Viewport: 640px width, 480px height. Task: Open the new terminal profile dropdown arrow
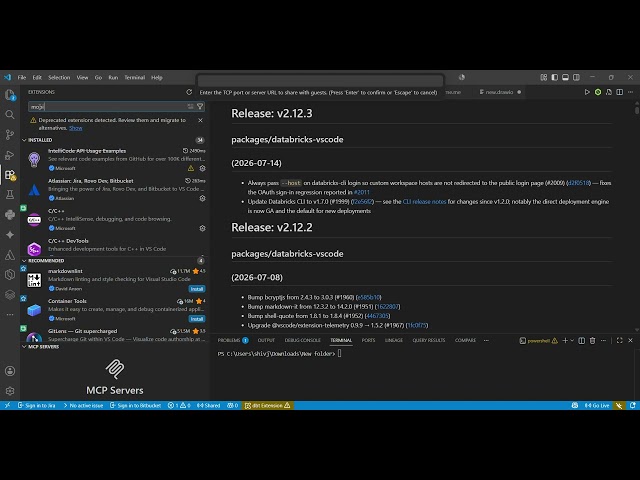[x=572, y=340]
